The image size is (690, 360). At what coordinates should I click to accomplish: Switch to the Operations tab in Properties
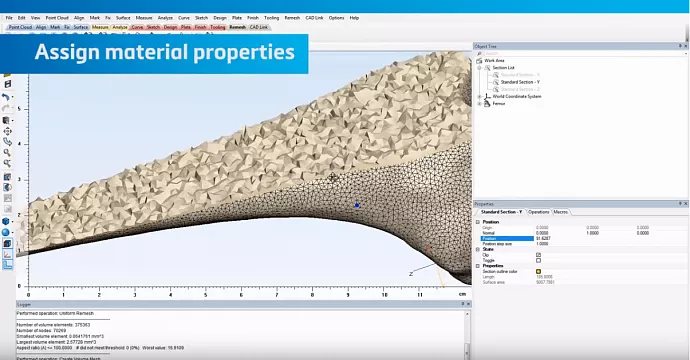[x=539, y=212]
